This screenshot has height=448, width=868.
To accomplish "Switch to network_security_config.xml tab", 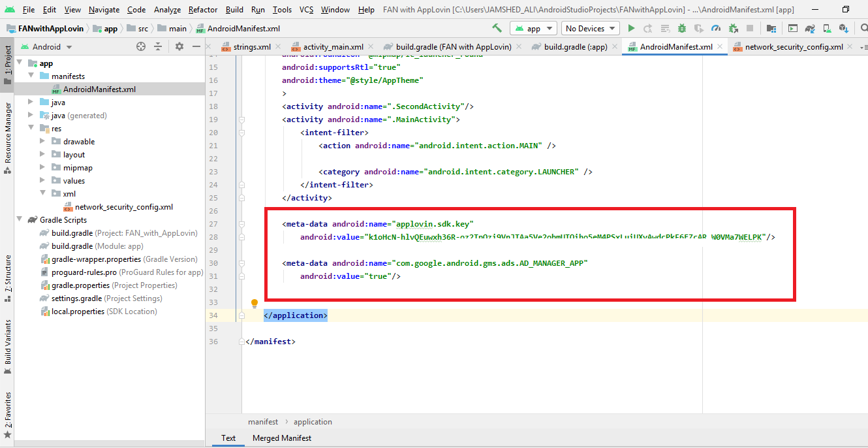I will pyautogui.click(x=794, y=47).
